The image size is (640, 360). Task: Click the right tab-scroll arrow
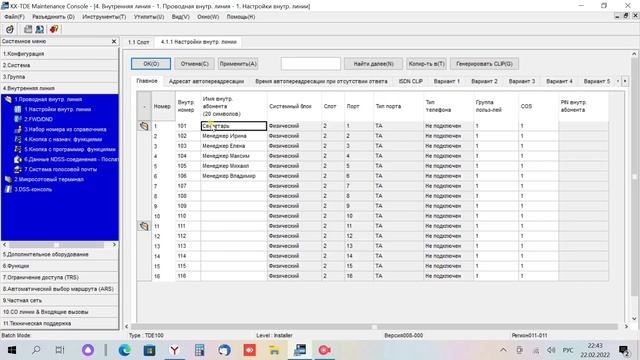pos(625,81)
